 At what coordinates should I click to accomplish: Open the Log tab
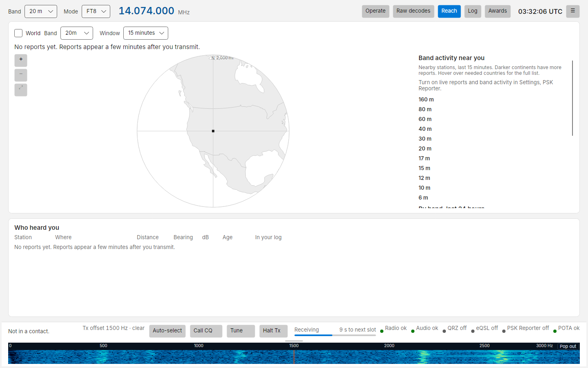click(472, 11)
